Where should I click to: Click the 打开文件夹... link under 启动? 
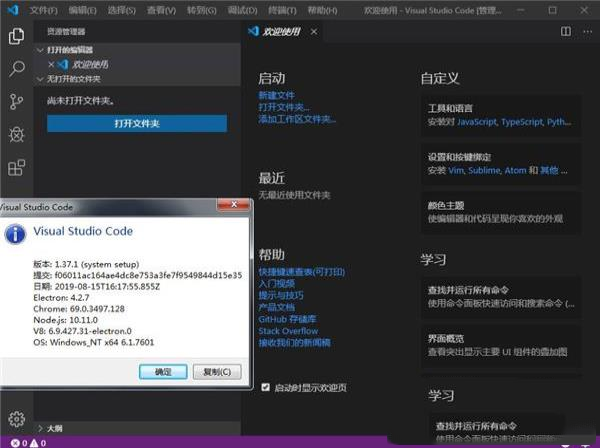click(284, 107)
